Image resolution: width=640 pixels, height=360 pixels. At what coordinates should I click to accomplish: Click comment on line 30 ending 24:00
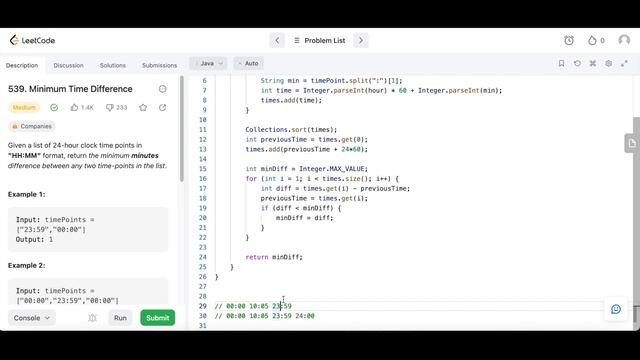tap(264, 316)
